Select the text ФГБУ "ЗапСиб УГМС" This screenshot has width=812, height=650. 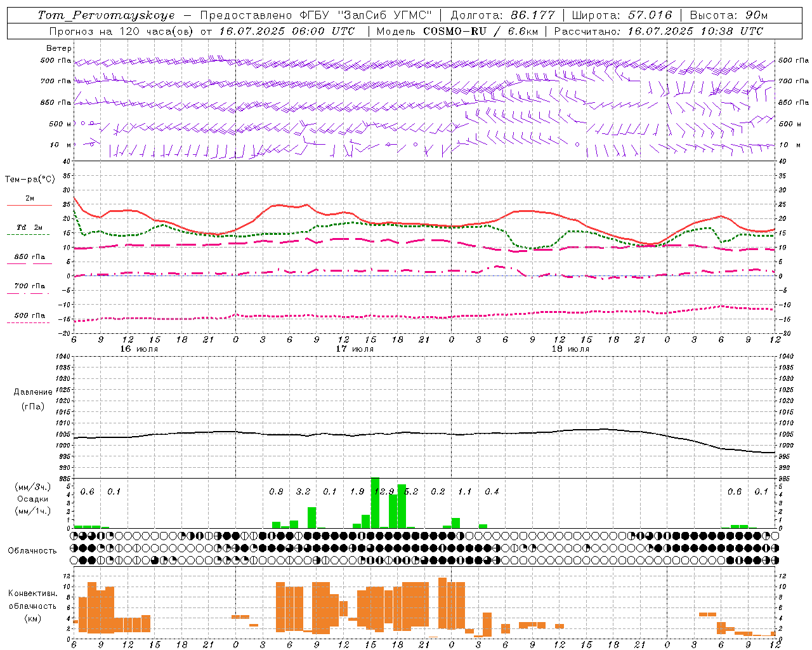pos(365,15)
